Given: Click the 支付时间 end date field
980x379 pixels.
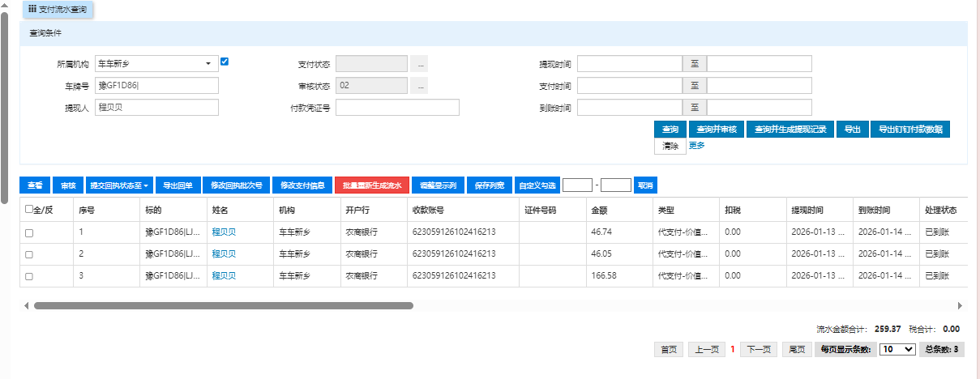Looking at the screenshot, I should click(760, 86).
